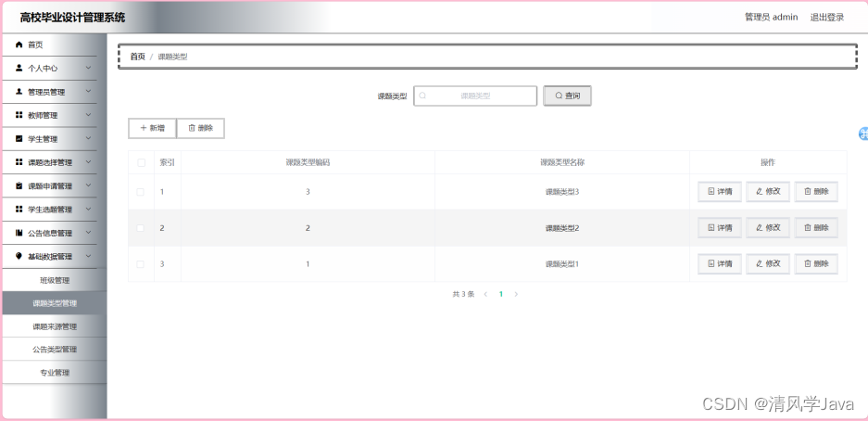
Task: Open 详情 for 课题类型3 row
Action: click(x=720, y=192)
